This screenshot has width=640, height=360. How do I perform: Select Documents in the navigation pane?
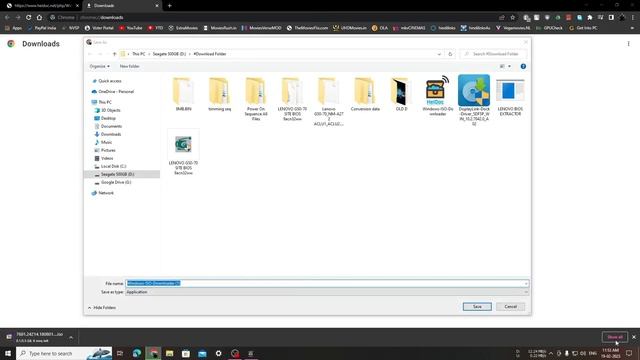(x=111, y=126)
